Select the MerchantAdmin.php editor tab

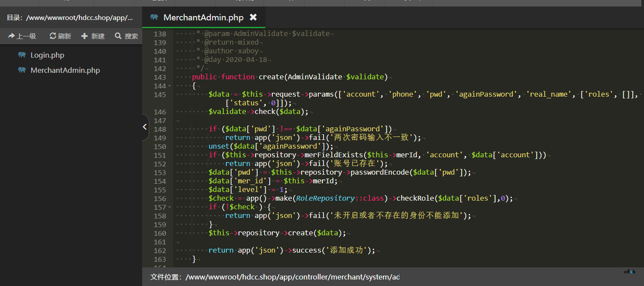pyautogui.click(x=204, y=17)
